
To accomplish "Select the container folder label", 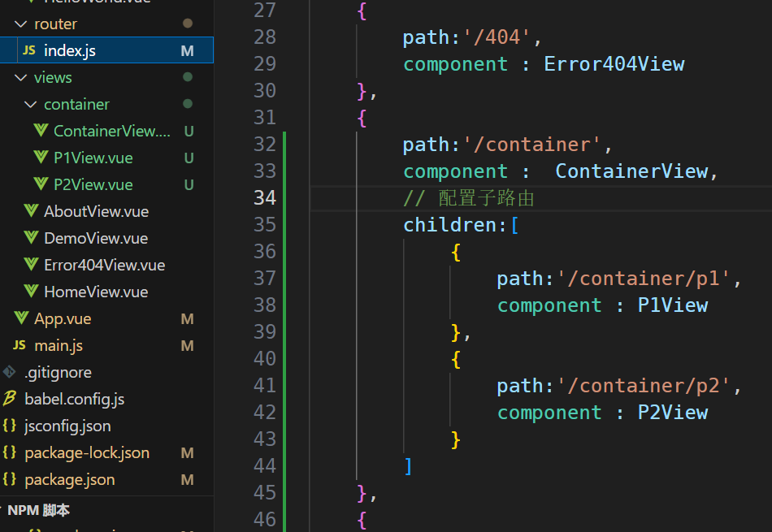I will 76,104.
